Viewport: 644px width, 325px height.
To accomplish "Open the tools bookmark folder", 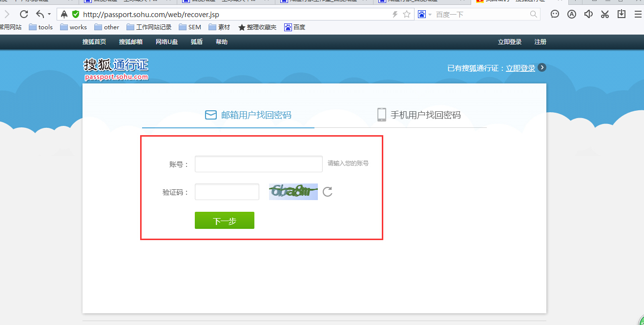I will (x=41, y=27).
